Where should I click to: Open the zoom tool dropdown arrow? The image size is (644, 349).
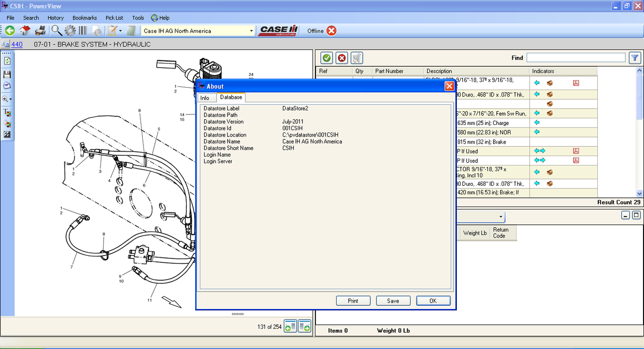[x=11, y=100]
